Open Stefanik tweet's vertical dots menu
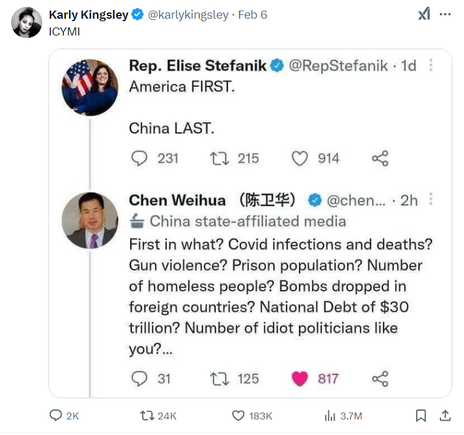Screen dimensions: 464x435 (431, 65)
